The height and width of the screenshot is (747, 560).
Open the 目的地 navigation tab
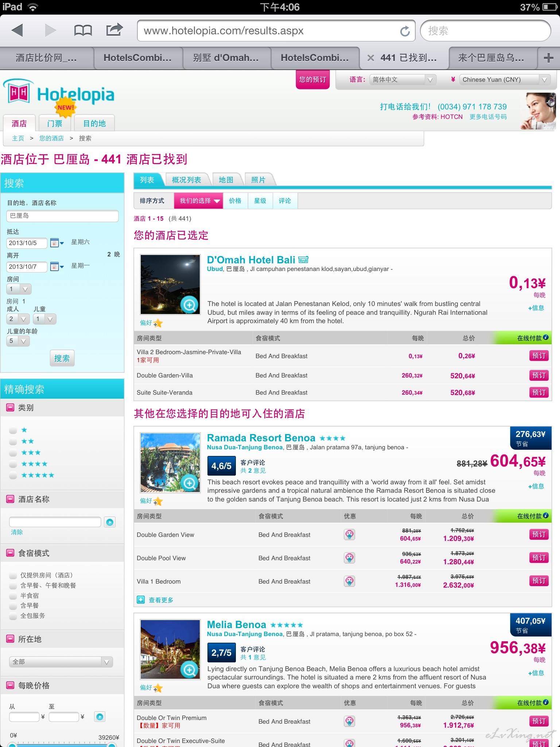[94, 124]
